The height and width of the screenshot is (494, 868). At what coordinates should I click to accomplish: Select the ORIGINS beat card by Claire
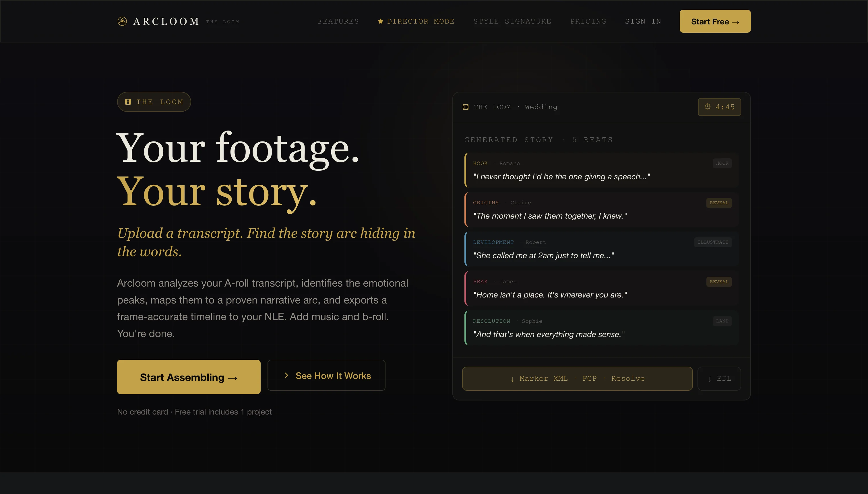601,210
